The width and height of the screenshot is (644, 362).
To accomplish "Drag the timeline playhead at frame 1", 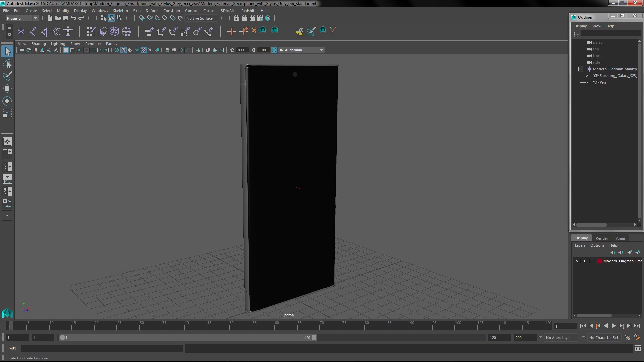I will 9,326.
